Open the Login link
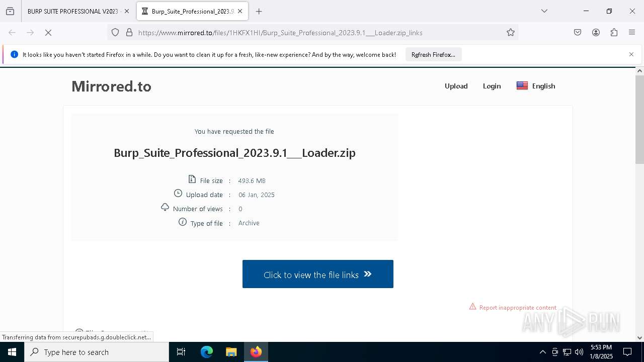 point(492,86)
